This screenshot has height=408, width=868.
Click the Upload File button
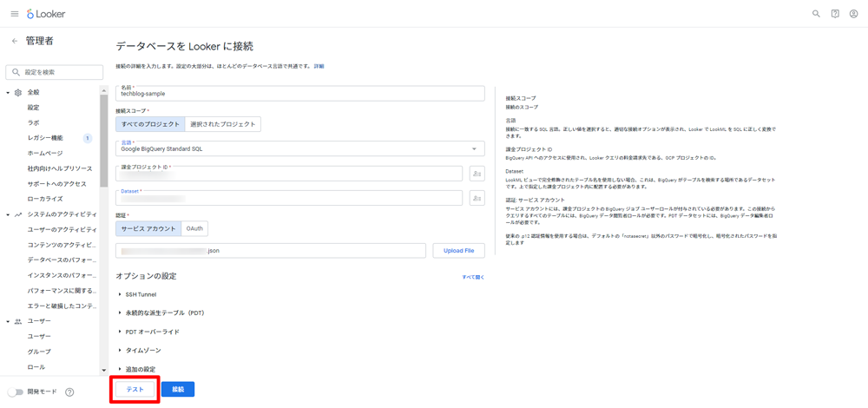click(458, 251)
